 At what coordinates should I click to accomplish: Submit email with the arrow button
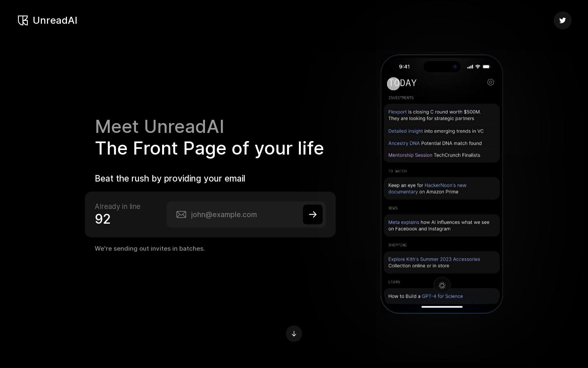(312, 215)
